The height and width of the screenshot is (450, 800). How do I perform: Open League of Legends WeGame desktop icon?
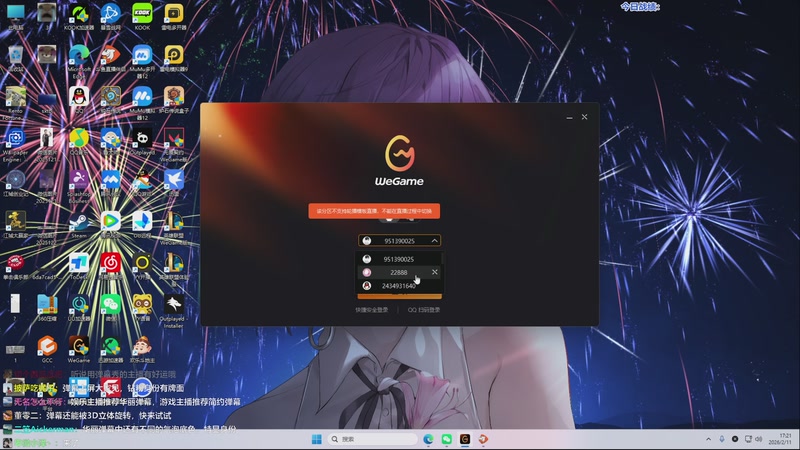point(174,229)
